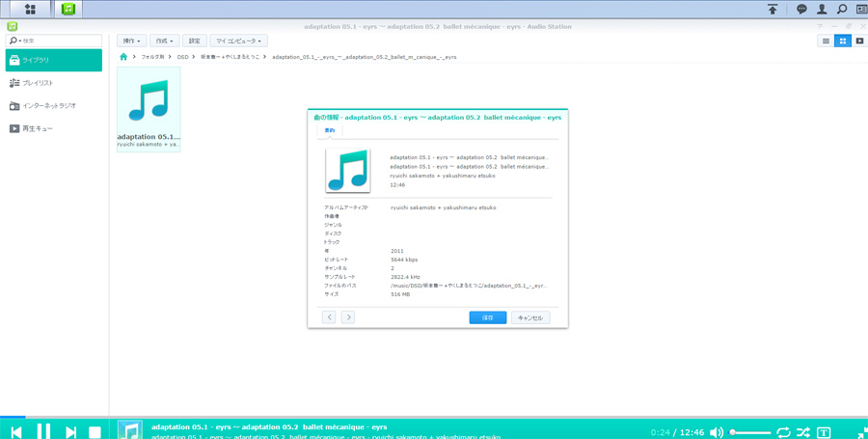Click the 保存 button

488,317
